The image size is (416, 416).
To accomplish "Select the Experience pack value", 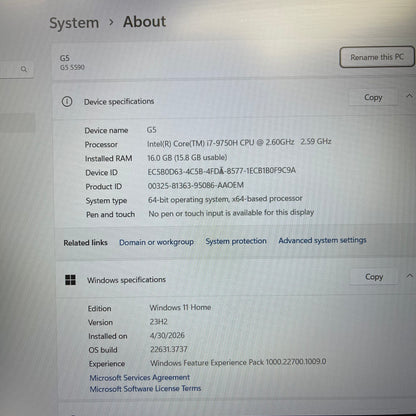I will click(x=238, y=362).
